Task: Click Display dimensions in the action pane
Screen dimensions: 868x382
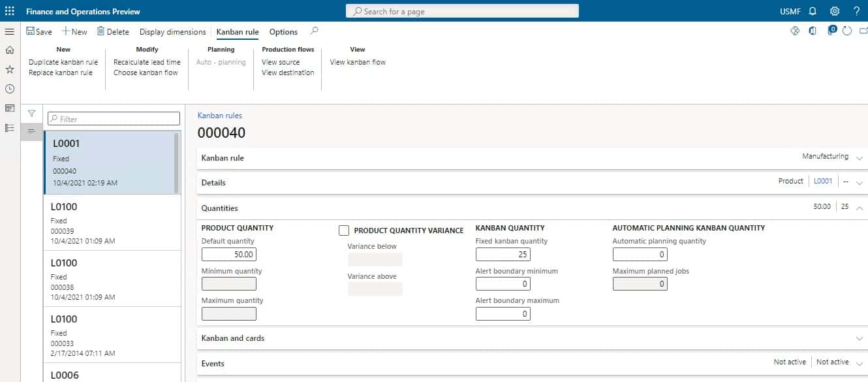Action: [x=173, y=32]
